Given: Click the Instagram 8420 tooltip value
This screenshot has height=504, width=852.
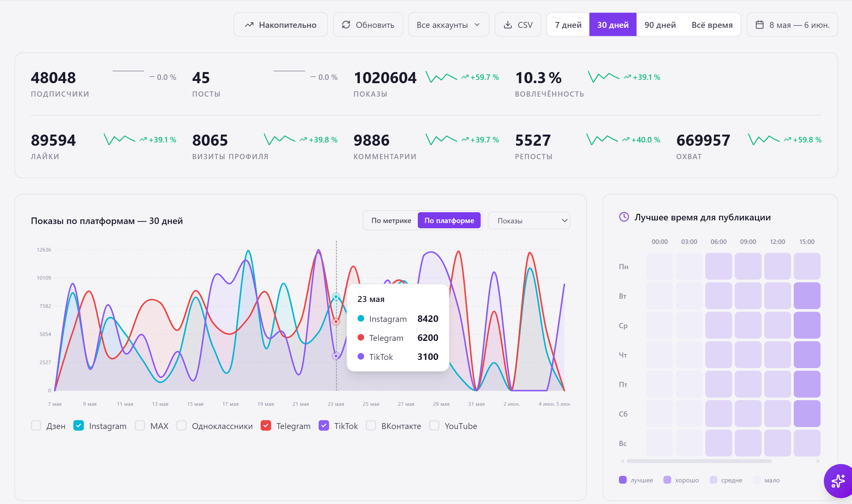Looking at the screenshot, I should 428,319.
